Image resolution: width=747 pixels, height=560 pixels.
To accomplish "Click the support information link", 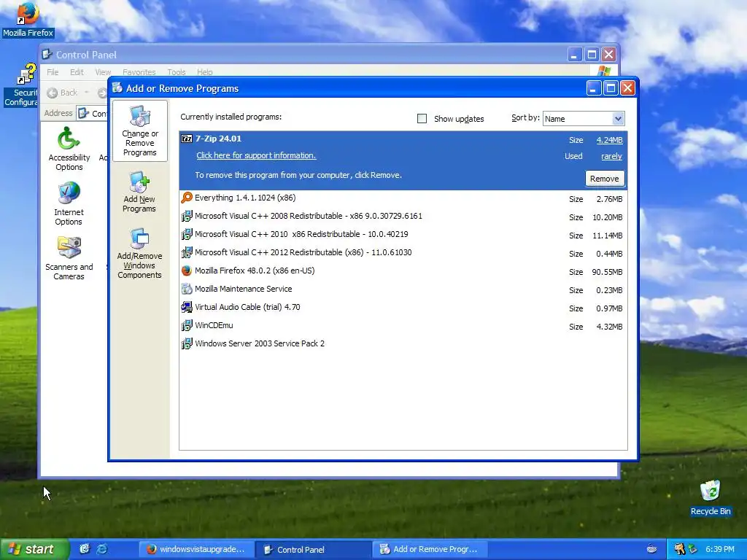I will click(x=256, y=155).
